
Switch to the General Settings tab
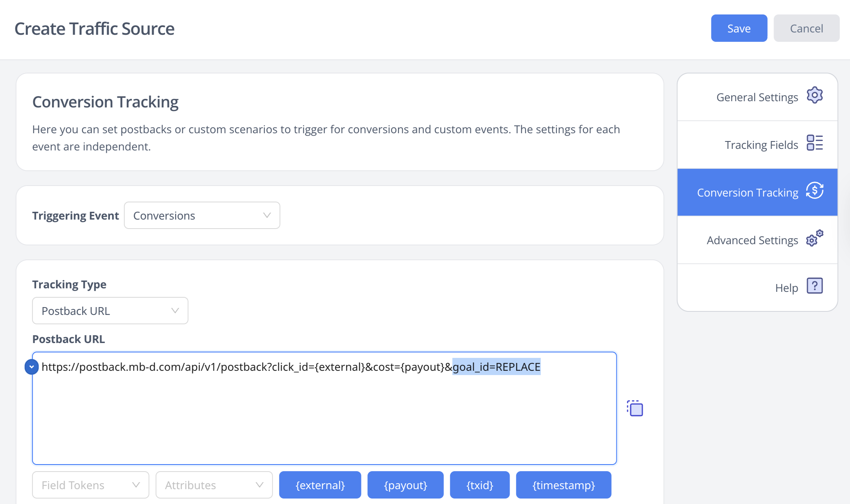click(757, 97)
